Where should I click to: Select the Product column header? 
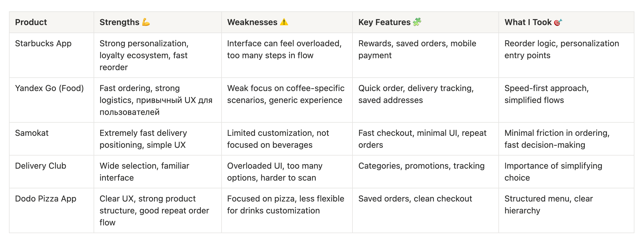(31, 22)
